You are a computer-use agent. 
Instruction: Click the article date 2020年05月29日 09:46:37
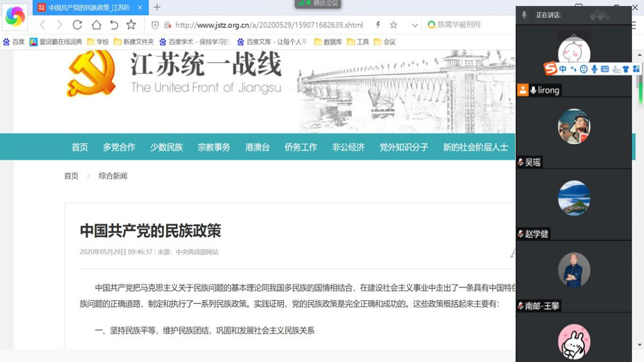pos(116,252)
